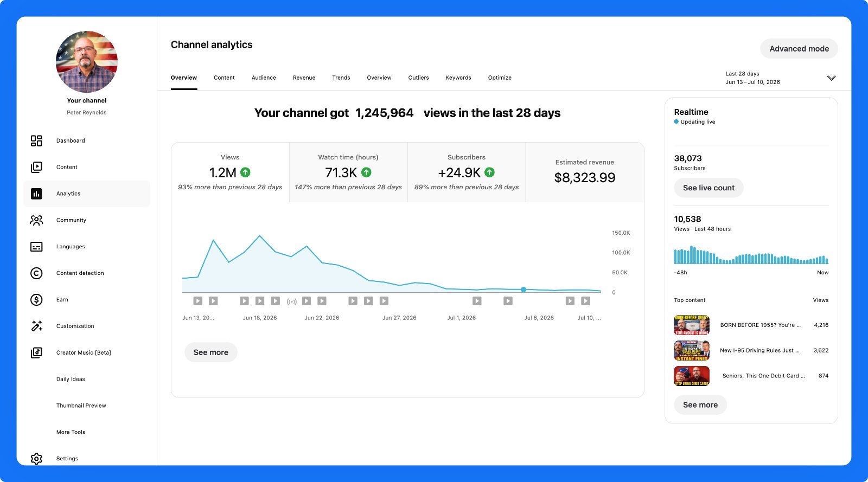Click the green arrow beside +24.9K subscribers
This screenshot has height=482, width=868.
(489, 172)
